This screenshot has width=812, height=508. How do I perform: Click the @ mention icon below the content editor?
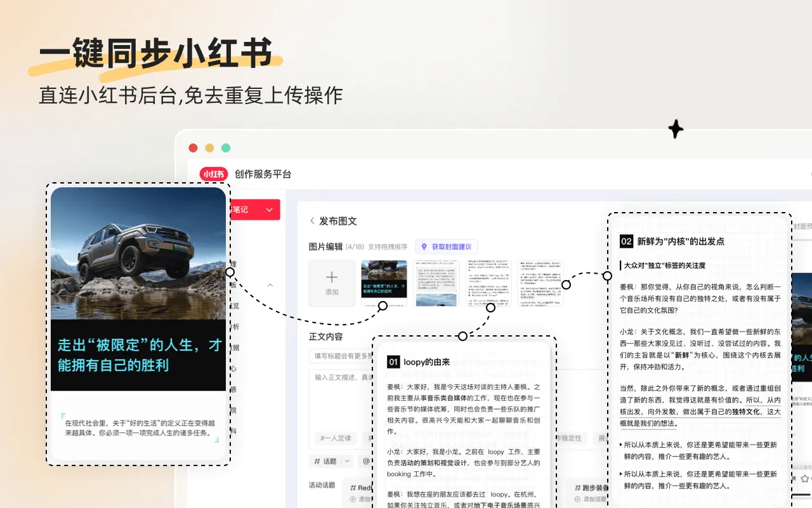[365, 461]
